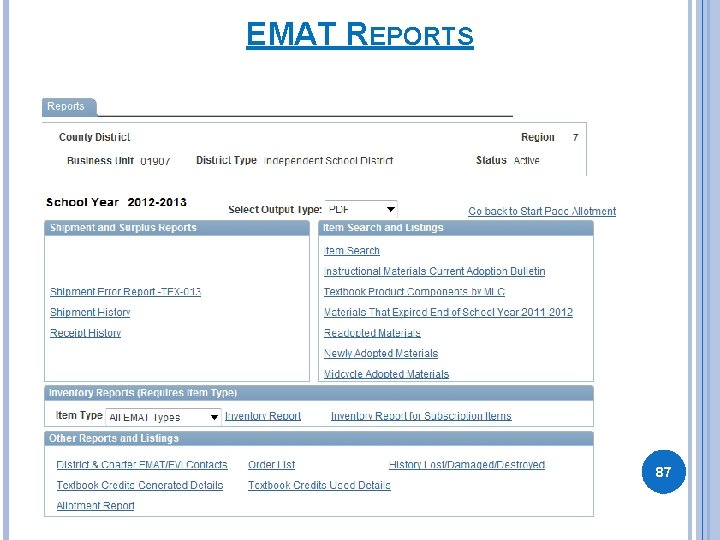Click the Item Search link
This screenshot has height=540, width=720.
pos(352,251)
